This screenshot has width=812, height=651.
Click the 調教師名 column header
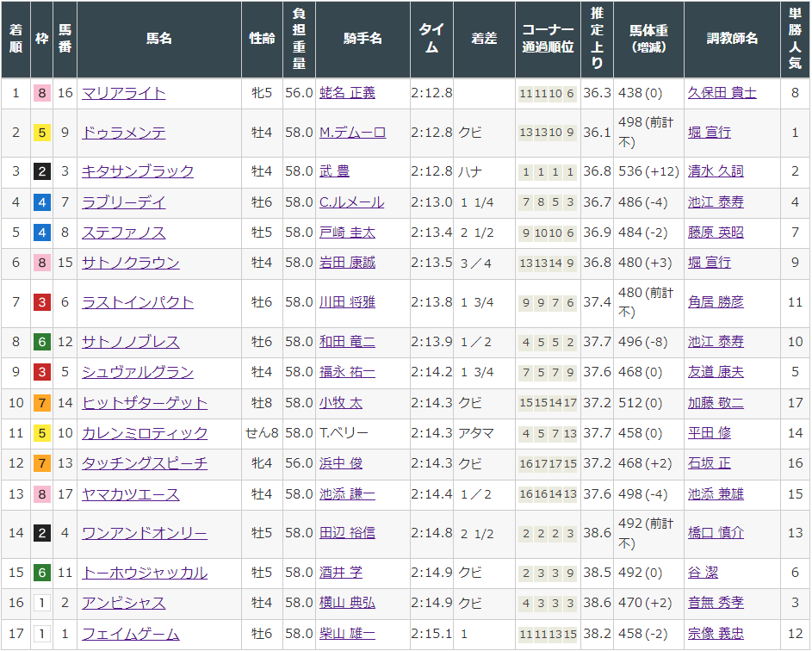(x=732, y=39)
